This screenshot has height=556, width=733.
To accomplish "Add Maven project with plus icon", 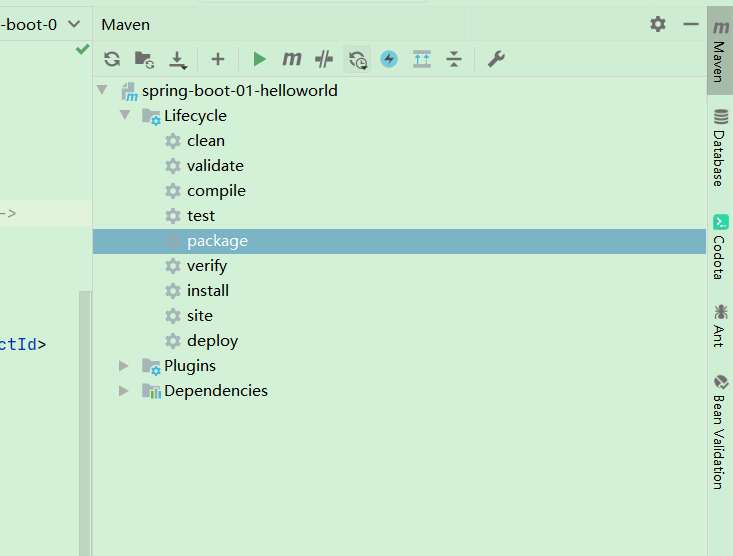I will [x=218, y=59].
